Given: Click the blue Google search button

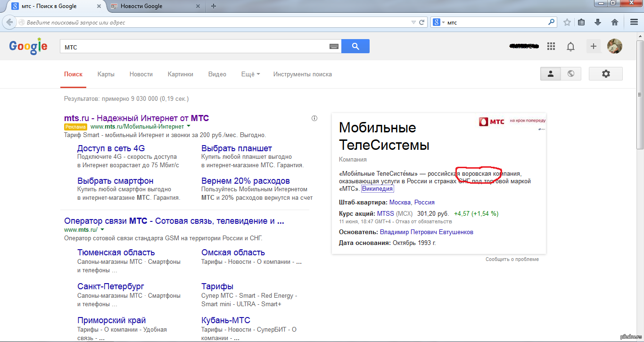Looking at the screenshot, I should (x=355, y=46).
